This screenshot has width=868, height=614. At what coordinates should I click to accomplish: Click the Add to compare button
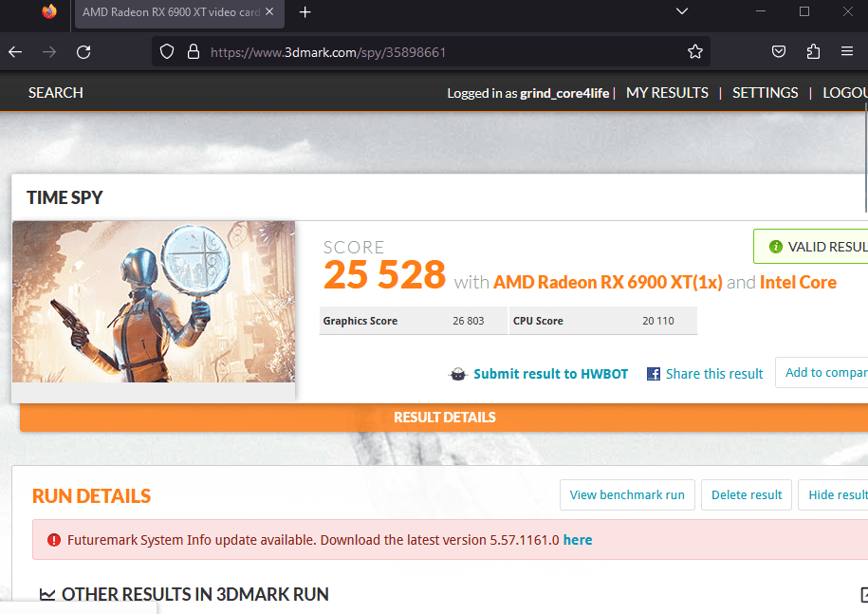[x=822, y=373]
